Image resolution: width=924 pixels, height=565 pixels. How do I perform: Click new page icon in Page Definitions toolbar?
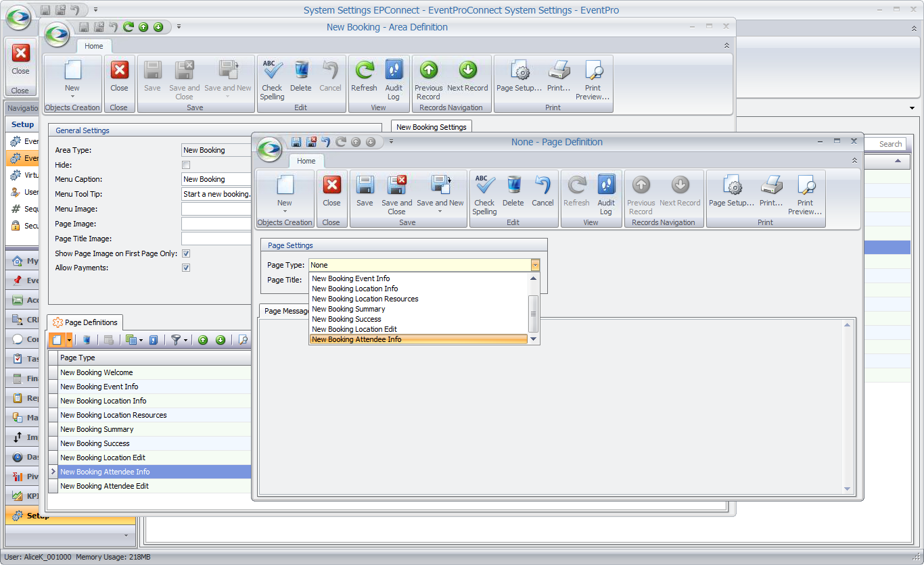click(x=57, y=340)
